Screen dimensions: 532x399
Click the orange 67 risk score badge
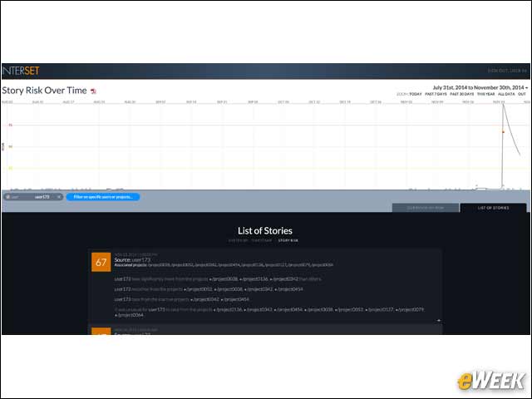101,262
